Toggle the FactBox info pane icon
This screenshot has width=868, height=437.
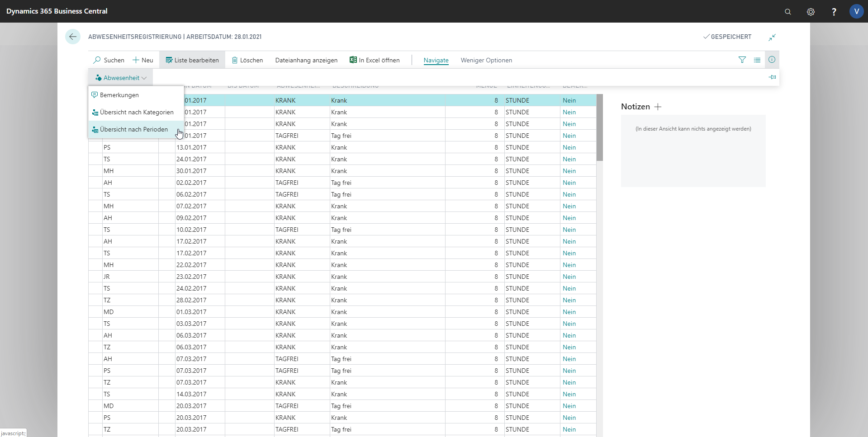pos(772,60)
